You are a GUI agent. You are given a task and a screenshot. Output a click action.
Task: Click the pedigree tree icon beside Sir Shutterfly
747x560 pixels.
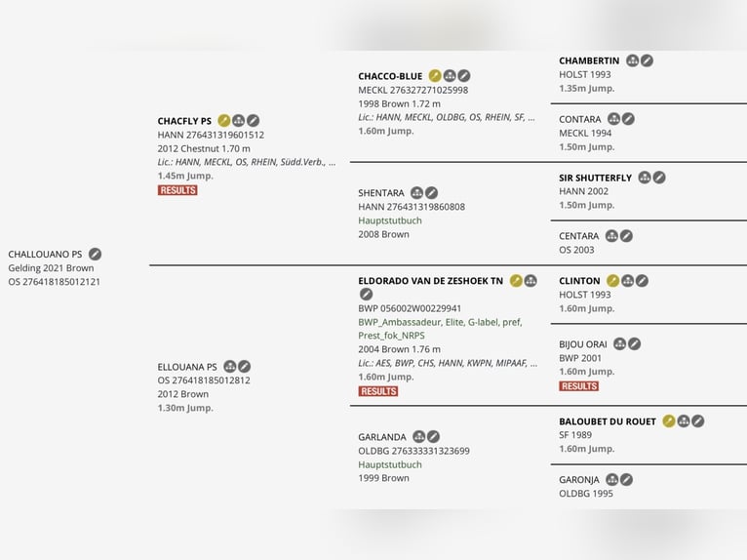click(645, 178)
